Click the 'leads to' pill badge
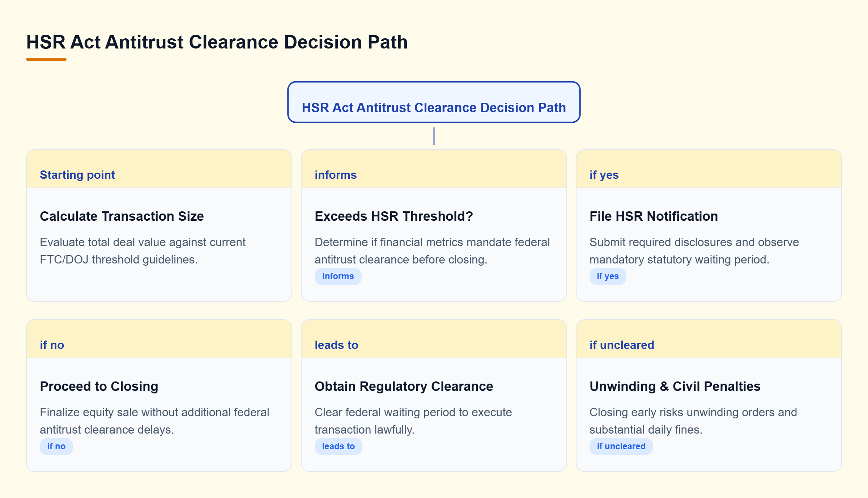868x498 pixels. 339,446
